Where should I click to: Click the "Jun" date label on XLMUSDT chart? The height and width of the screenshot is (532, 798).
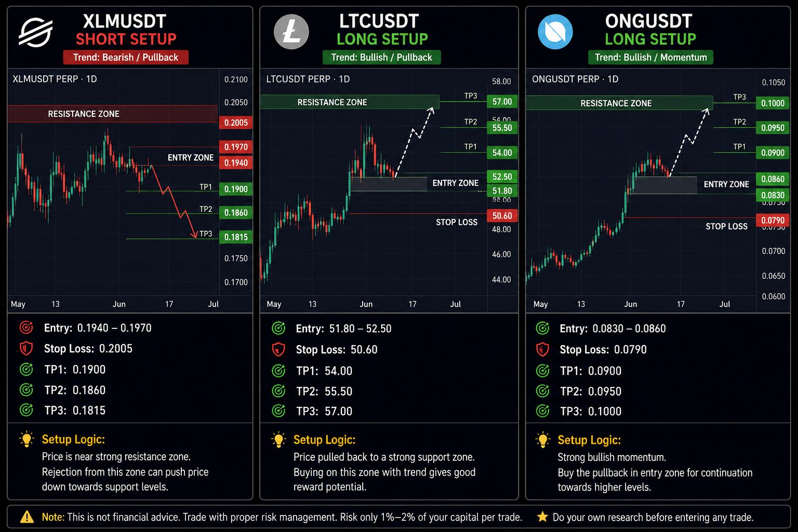(119, 304)
